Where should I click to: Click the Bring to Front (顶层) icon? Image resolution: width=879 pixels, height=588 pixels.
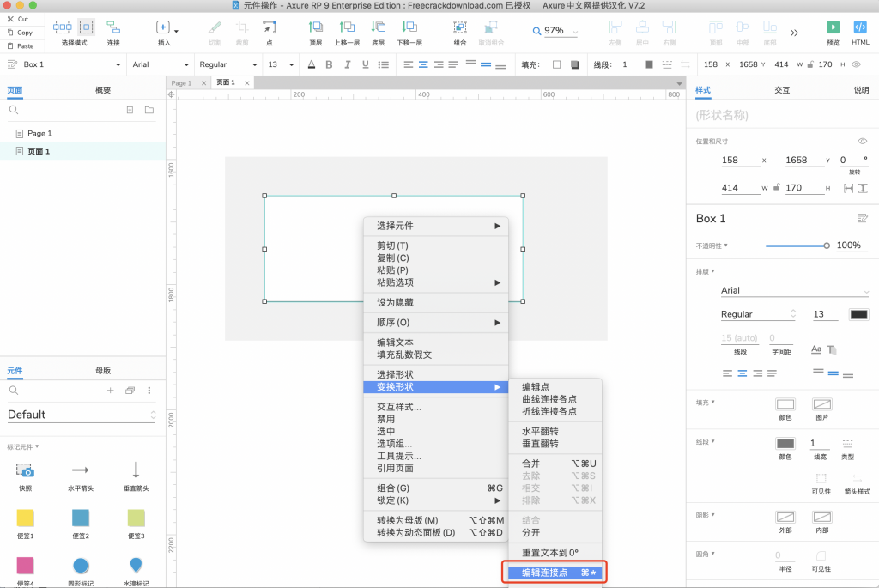(x=316, y=27)
